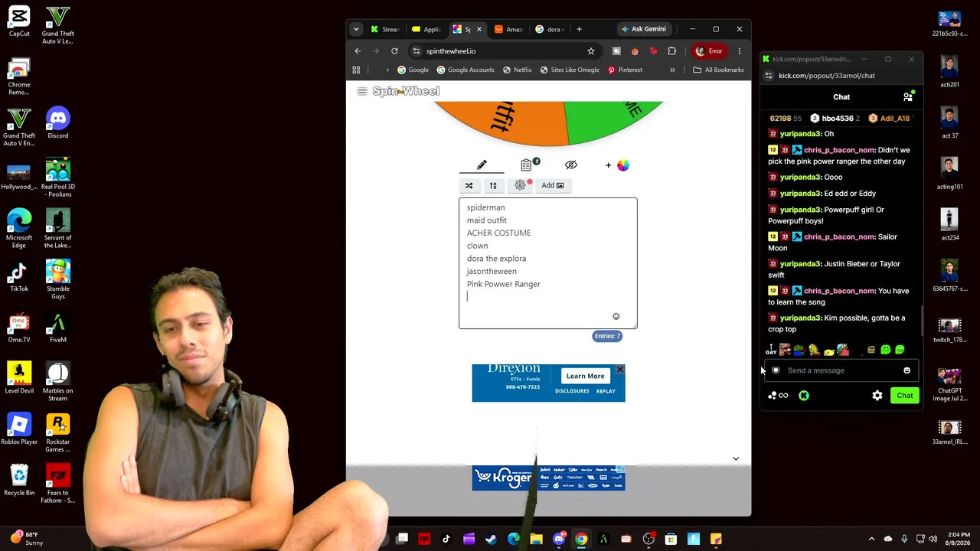Expand hidden bookmarks with double chevron
Screen dimensions: 980x551
click(672, 70)
